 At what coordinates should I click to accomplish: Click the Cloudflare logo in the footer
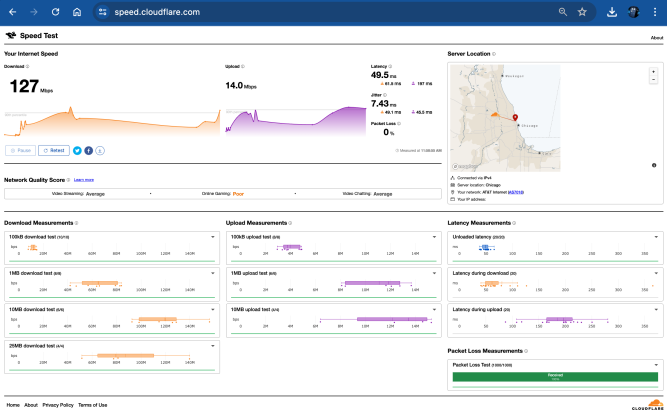coord(648,405)
